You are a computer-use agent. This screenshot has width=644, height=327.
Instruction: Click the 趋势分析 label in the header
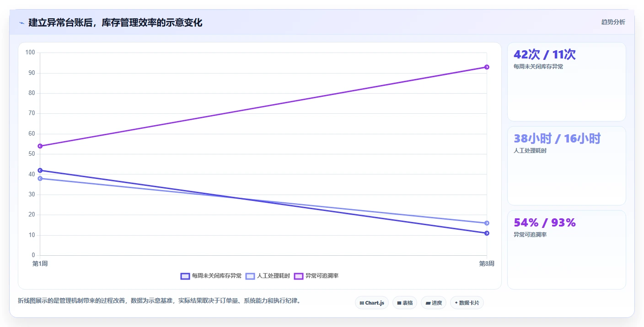[613, 22]
